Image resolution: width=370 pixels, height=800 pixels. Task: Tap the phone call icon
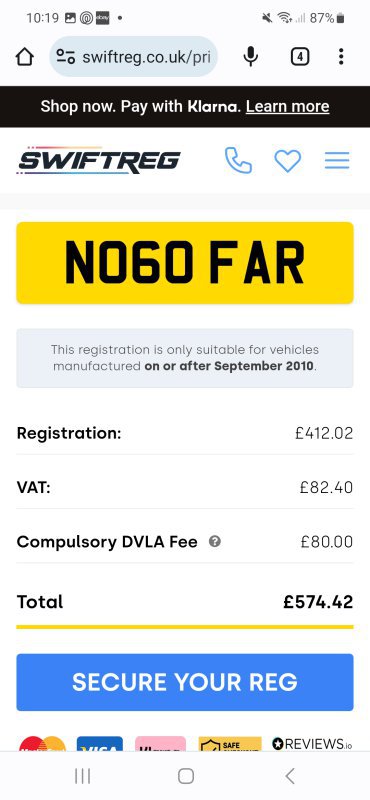pos(238,161)
